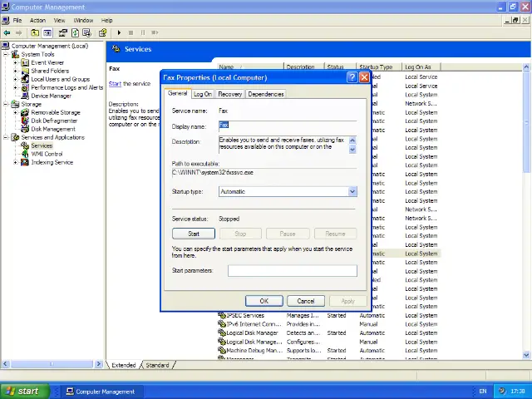Click the Pause Service icon in toolbar
This screenshot has width=532, height=399.
pos(142,32)
